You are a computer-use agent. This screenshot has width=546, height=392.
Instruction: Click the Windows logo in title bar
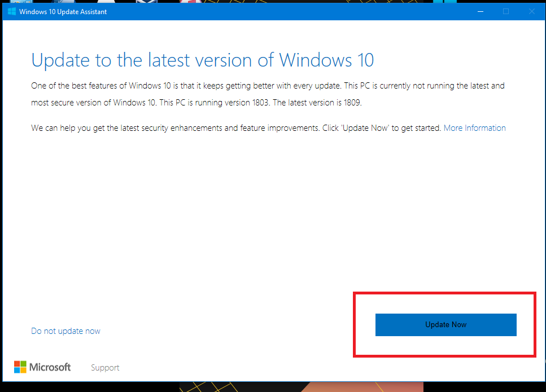11,11
